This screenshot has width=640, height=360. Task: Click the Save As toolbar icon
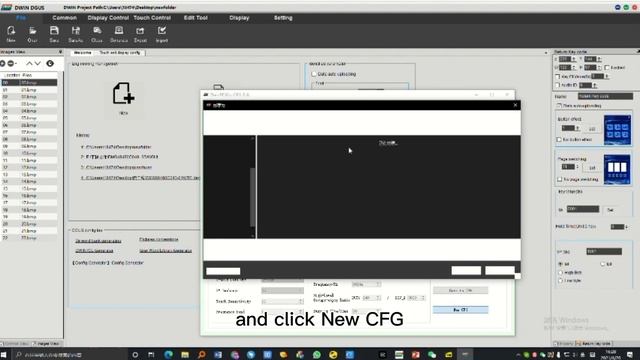pos(76,34)
